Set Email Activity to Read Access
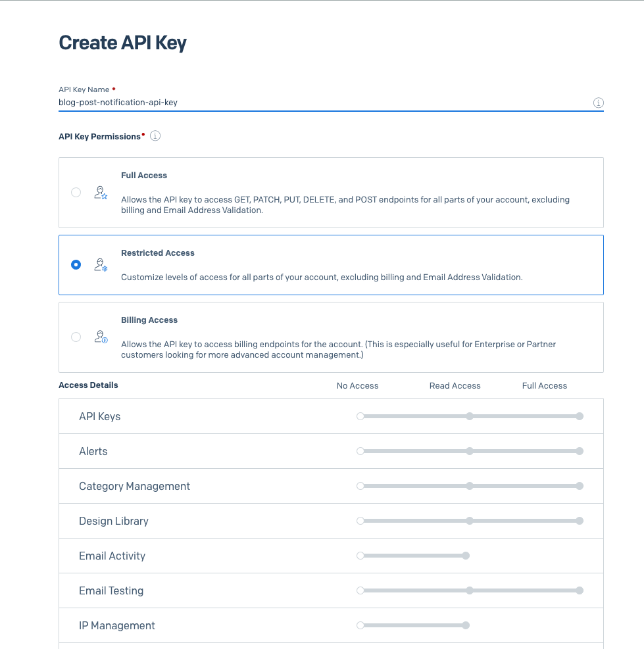The height and width of the screenshot is (649, 644). [466, 556]
